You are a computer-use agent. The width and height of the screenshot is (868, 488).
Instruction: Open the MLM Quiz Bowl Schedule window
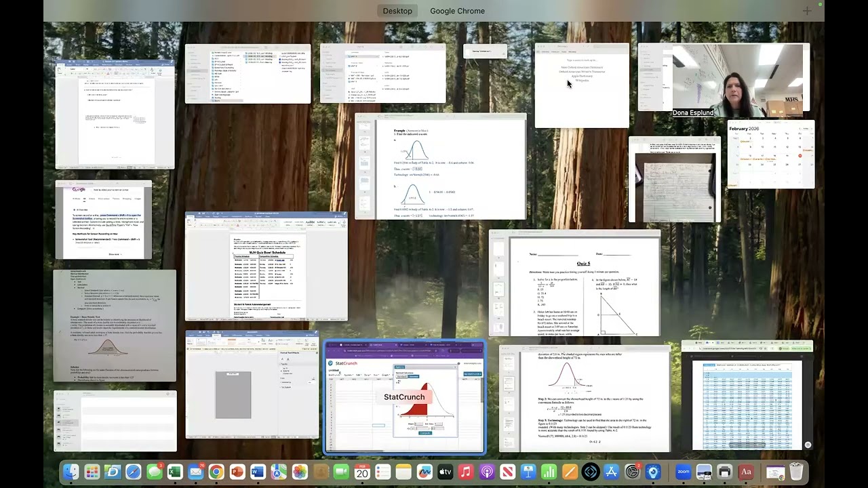point(267,266)
